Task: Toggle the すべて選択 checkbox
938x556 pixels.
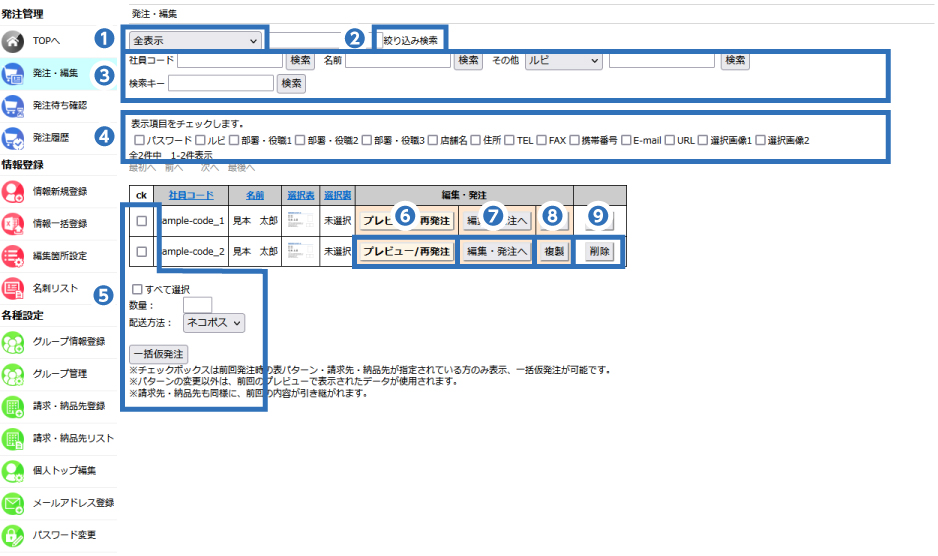Action: tap(137, 289)
